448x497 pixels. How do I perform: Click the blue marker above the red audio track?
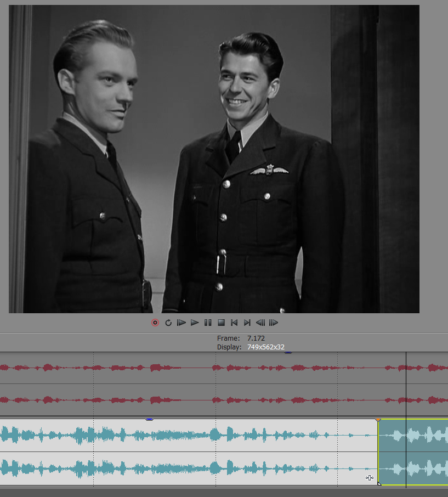click(x=288, y=352)
